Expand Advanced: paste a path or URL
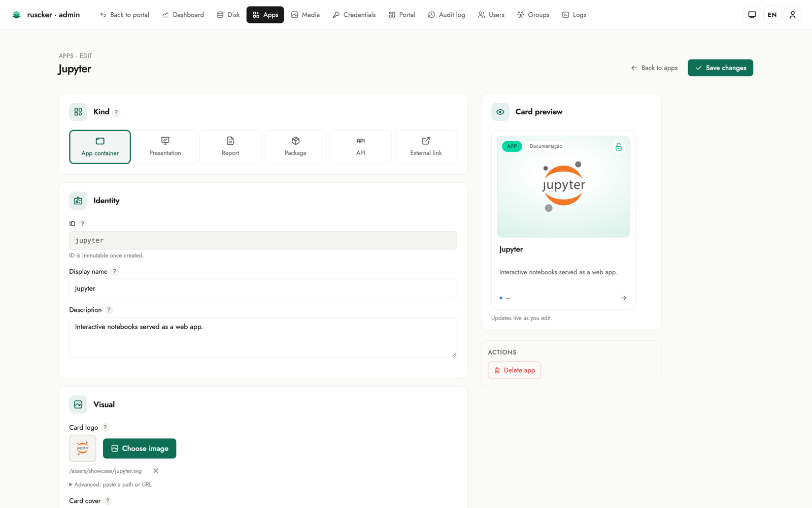Screen dimensions: 812x508 [111, 485]
